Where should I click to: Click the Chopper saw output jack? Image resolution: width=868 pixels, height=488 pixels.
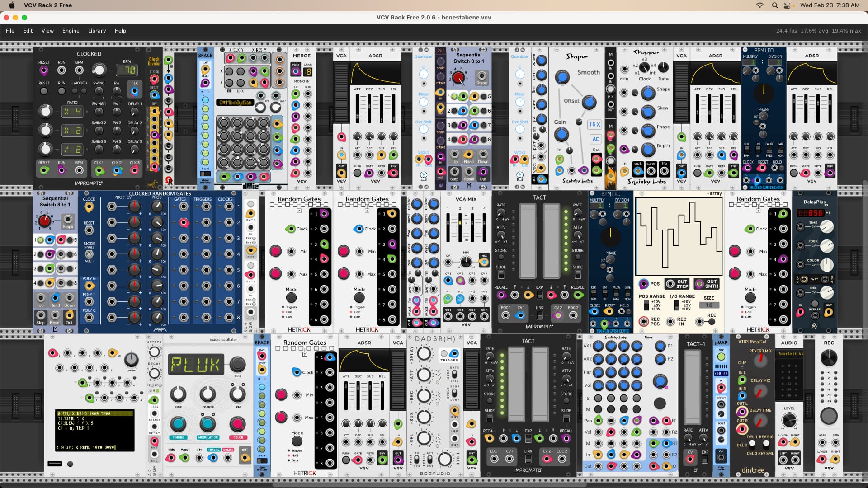coord(651,171)
